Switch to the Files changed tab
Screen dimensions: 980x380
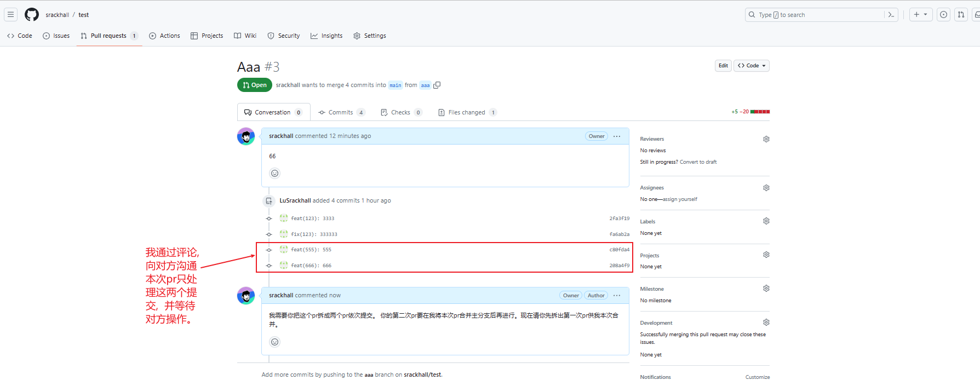click(x=466, y=112)
